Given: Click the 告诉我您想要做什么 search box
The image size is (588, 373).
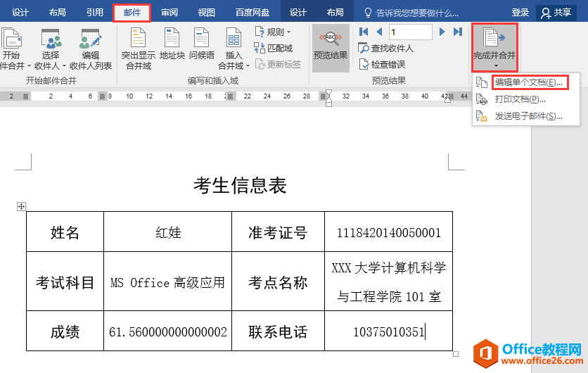Looking at the screenshot, I should point(411,13).
